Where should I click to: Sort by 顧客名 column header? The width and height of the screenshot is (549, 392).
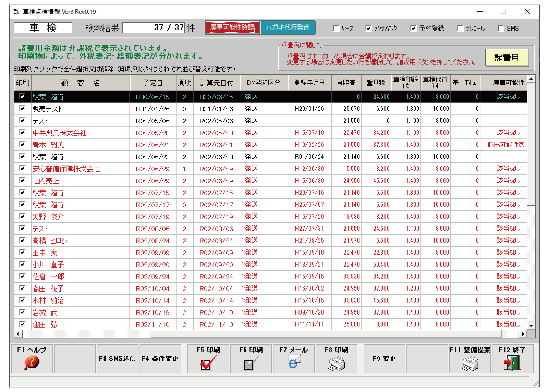click(x=80, y=83)
